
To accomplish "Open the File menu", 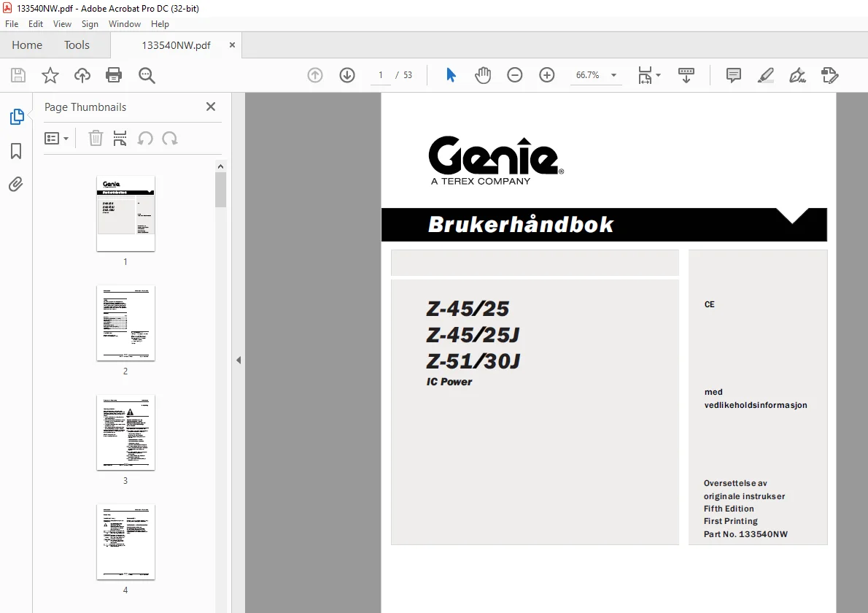I will coord(12,24).
